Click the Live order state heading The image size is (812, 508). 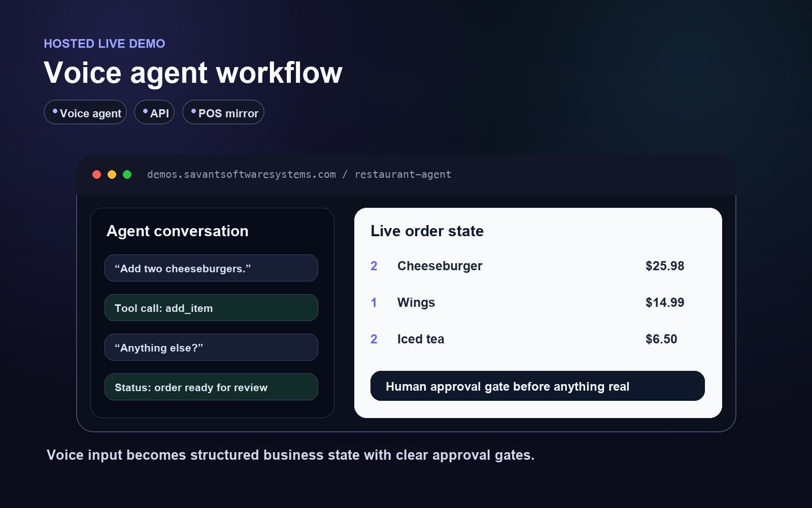coord(427,231)
